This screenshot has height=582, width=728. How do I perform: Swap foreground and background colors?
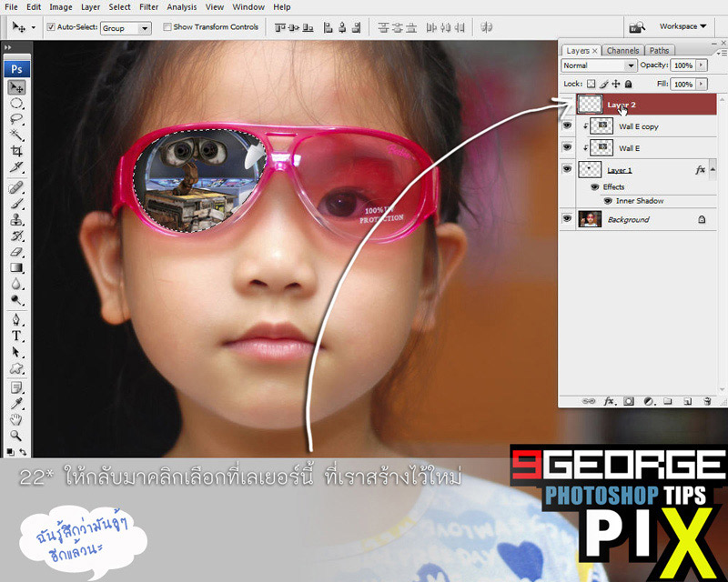tap(22, 451)
